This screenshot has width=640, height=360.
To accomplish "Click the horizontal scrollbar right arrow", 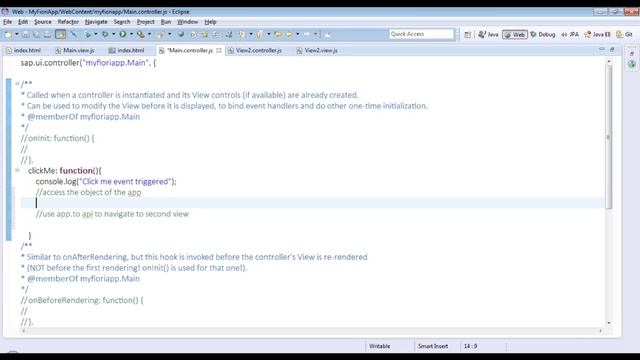I will click(600, 331).
